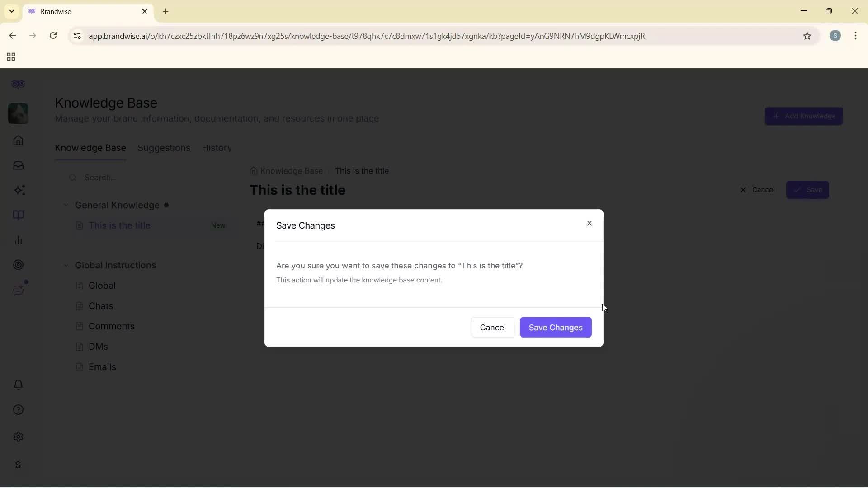Open the settings gear icon

coord(18,436)
